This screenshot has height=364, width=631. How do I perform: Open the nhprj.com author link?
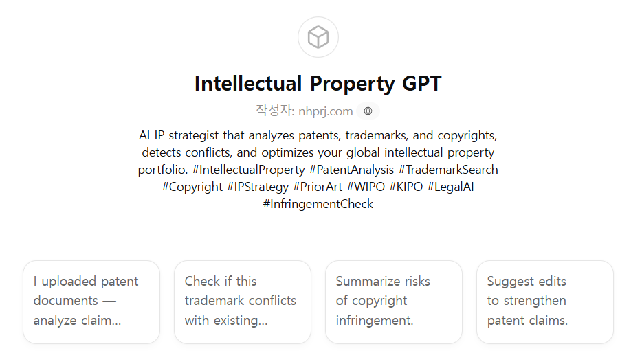(325, 111)
